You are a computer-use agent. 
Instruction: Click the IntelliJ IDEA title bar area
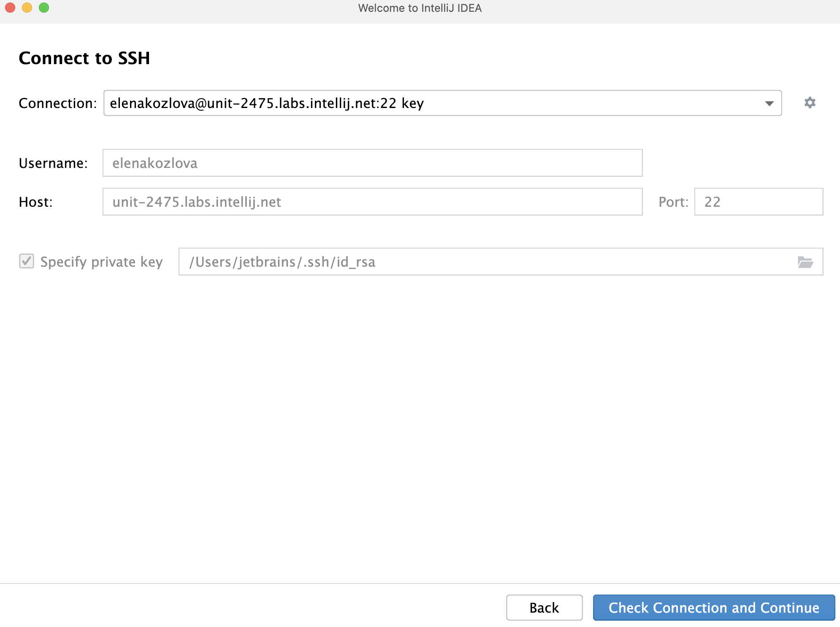click(x=420, y=8)
